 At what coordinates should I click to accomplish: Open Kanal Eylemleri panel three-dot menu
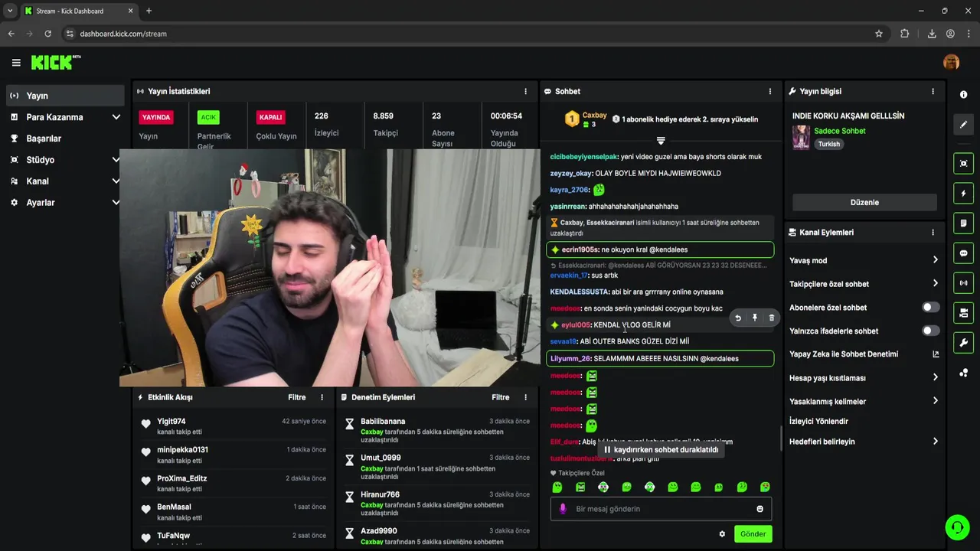(933, 233)
